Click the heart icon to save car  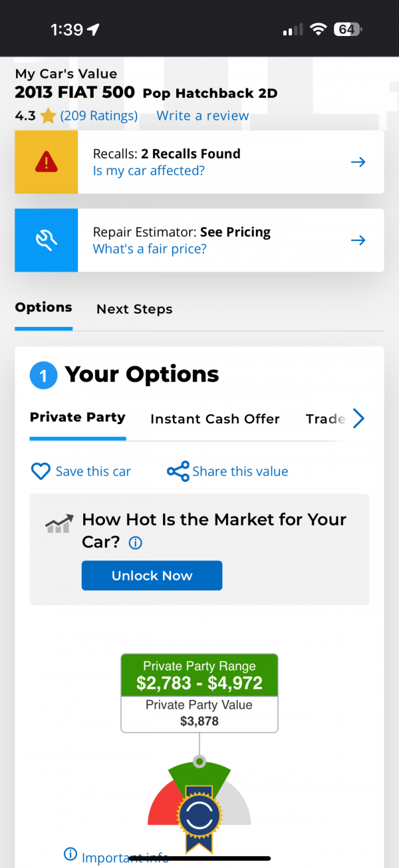[41, 471]
